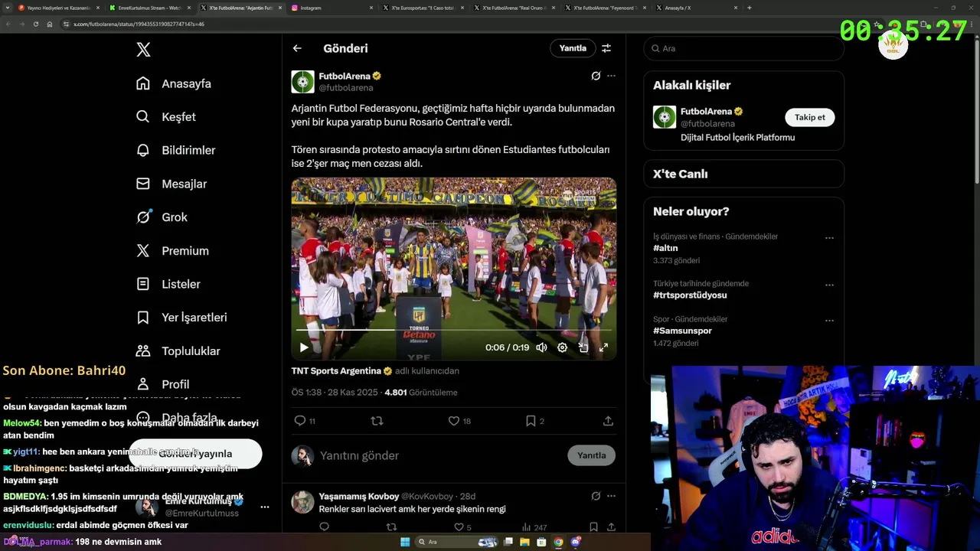Open Listeler in sidebar
Image resolution: width=980 pixels, height=551 pixels.
[x=168, y=284]
